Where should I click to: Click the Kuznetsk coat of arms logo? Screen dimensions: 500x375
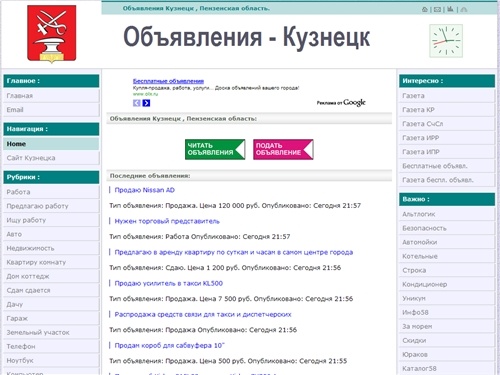[x=52, y=34]
